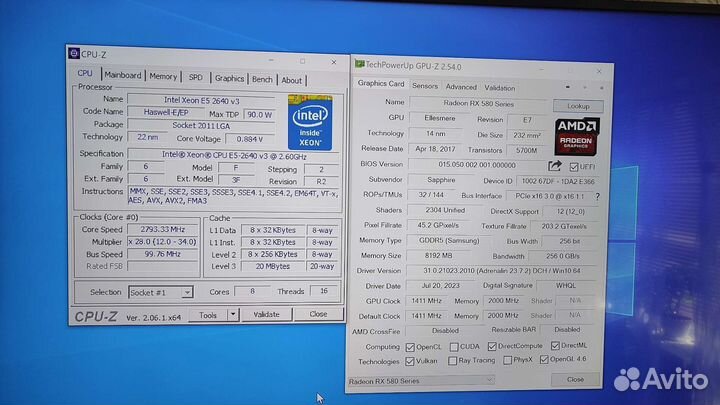Toggle the UEFI checkbox

point(574,167)
